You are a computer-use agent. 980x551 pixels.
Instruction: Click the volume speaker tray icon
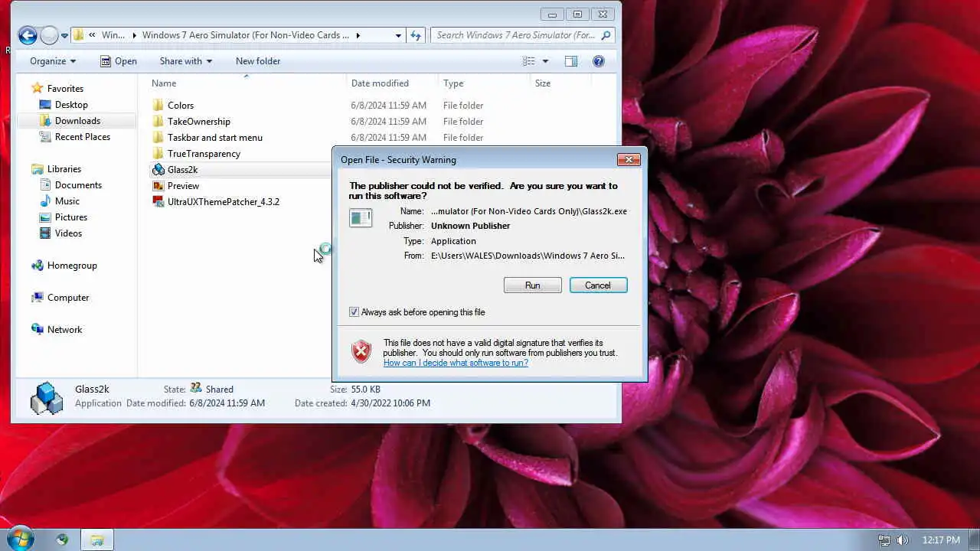[903, 540]
